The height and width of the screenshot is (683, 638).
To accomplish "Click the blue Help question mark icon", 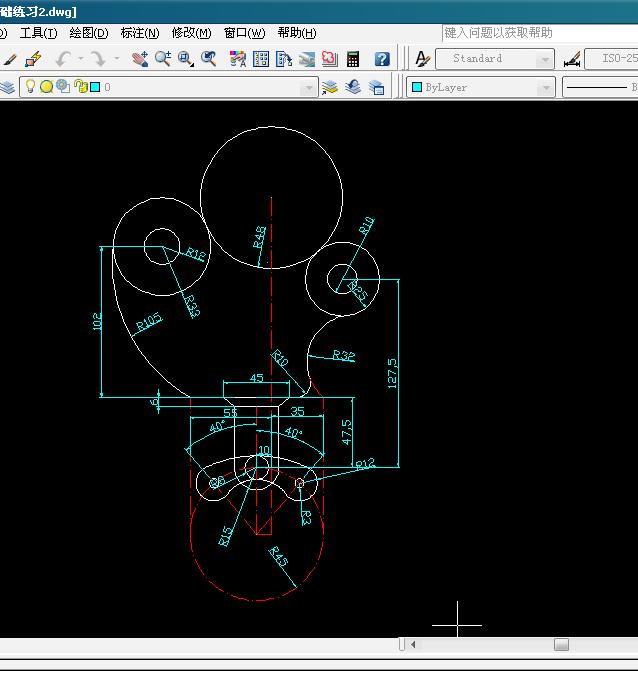I will tap(382, 59).
